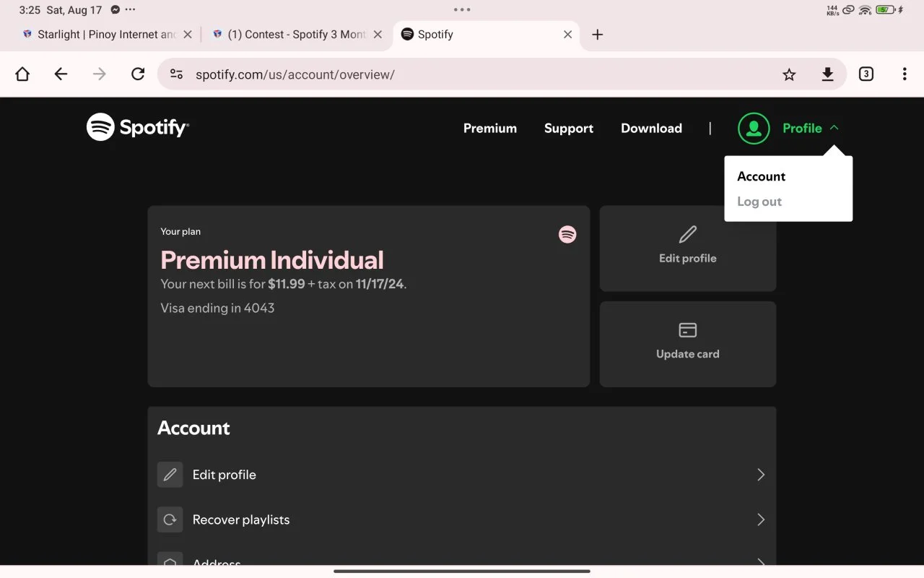
Task: Close the Contest - Spotify tab
Action: click(x=378, y=34)
